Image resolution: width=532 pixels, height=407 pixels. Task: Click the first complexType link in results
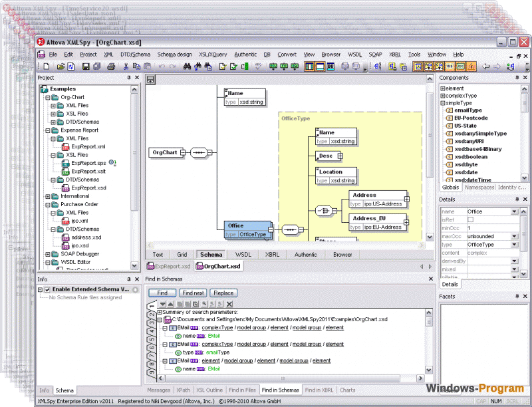(217, 328)
